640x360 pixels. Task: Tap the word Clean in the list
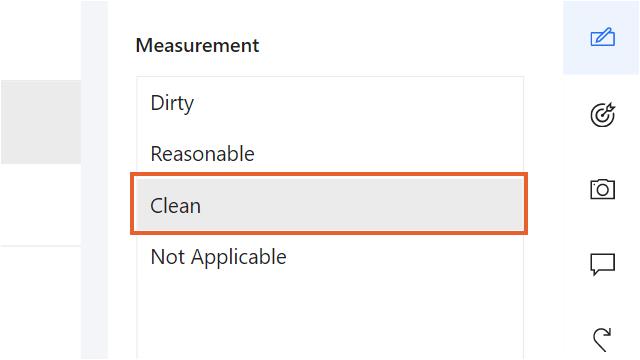point(176,205)
